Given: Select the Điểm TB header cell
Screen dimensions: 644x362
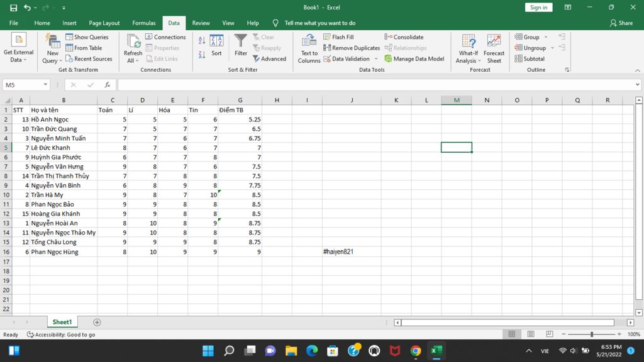Looking at the screenshot, I should click(240, 110).
